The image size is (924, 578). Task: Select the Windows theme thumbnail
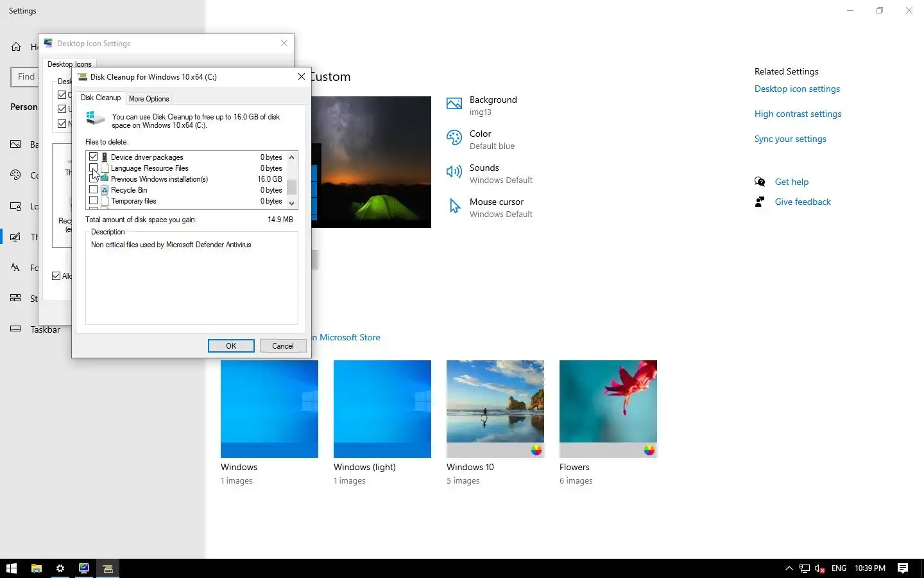269,409
